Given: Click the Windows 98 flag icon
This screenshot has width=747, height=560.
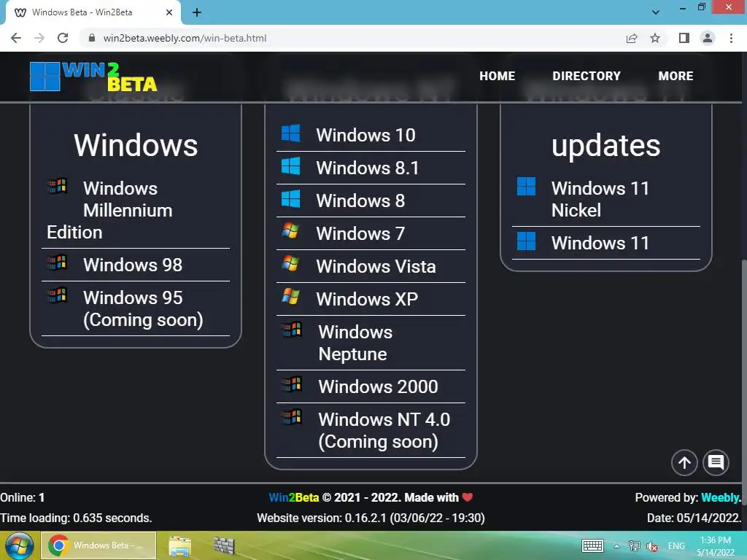Looking at the screenshot, I should [57, 262].
